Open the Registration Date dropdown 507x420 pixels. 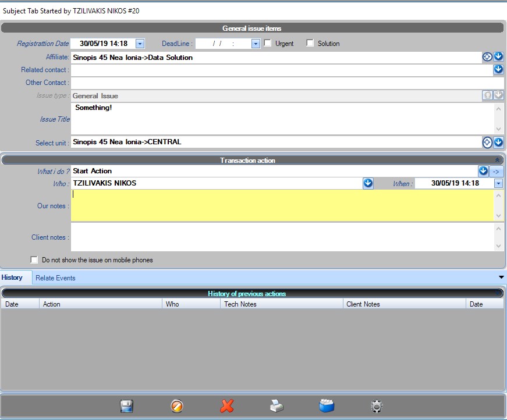click(140, 43)
